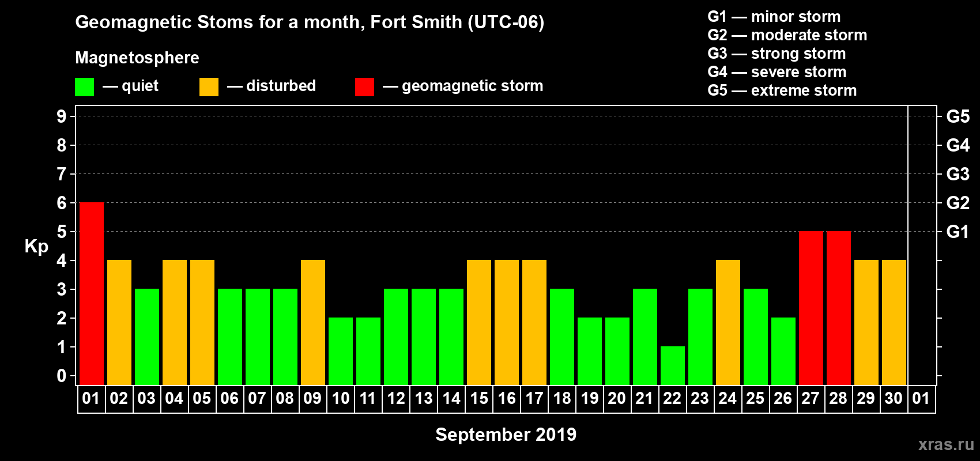The width and height of the screenshot is (980, 461).
Task: Click the 'disturbed' legend text
Action: point(281,86)
